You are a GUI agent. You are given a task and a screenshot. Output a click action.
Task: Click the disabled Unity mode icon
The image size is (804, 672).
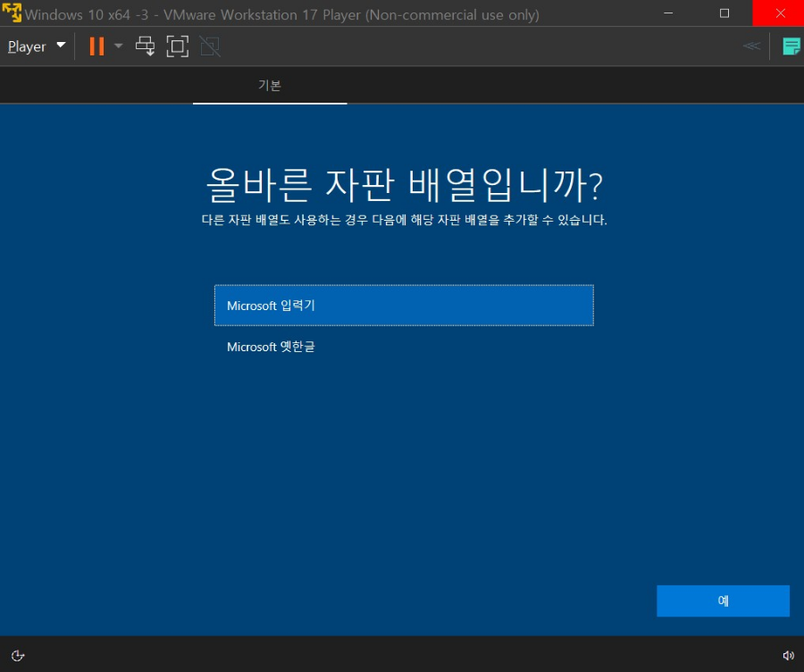click(210, 46)
